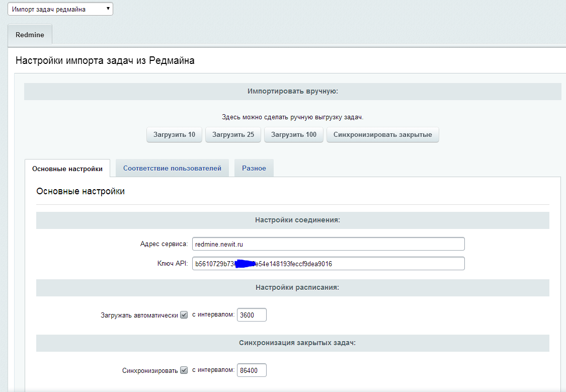
Task: Open the "Импорт задач редмайна" selector
Action: [55, 9]
